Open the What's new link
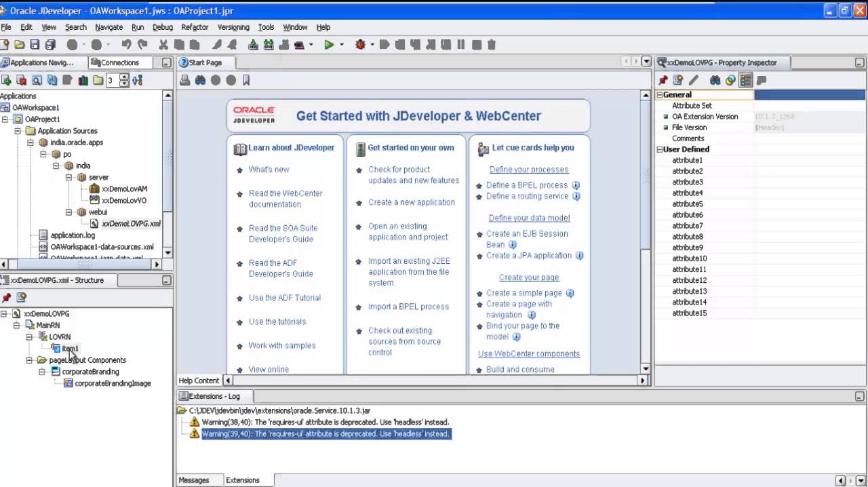 269,170
